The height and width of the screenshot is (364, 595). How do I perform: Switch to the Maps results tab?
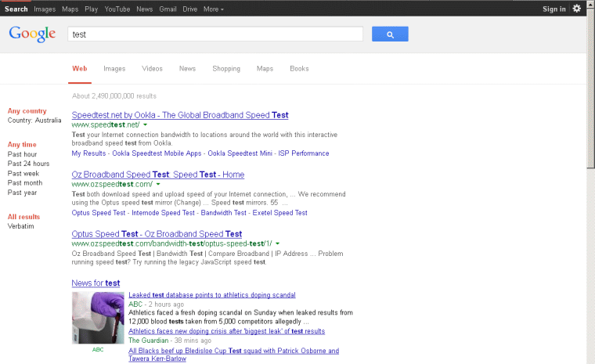(x=265, y=69)
